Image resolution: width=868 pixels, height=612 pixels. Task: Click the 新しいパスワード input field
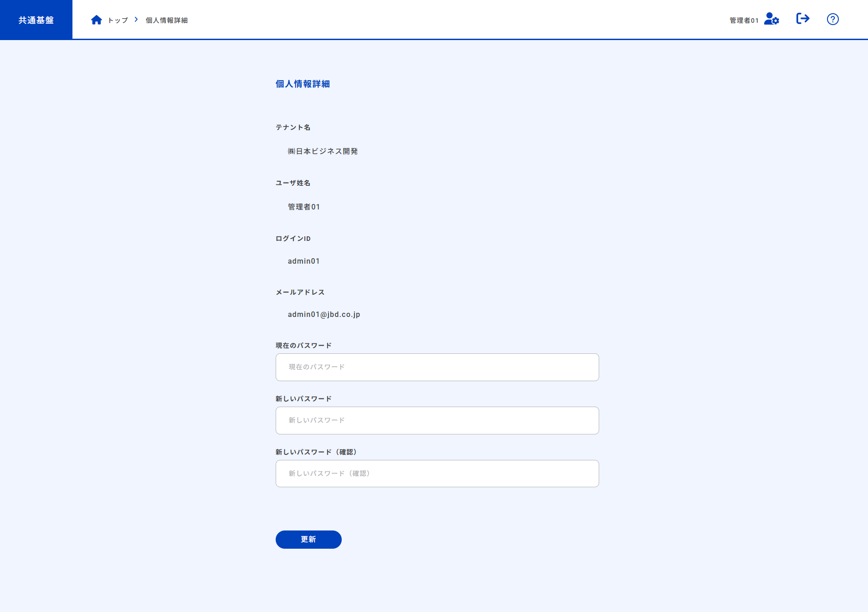pos(437,420)
